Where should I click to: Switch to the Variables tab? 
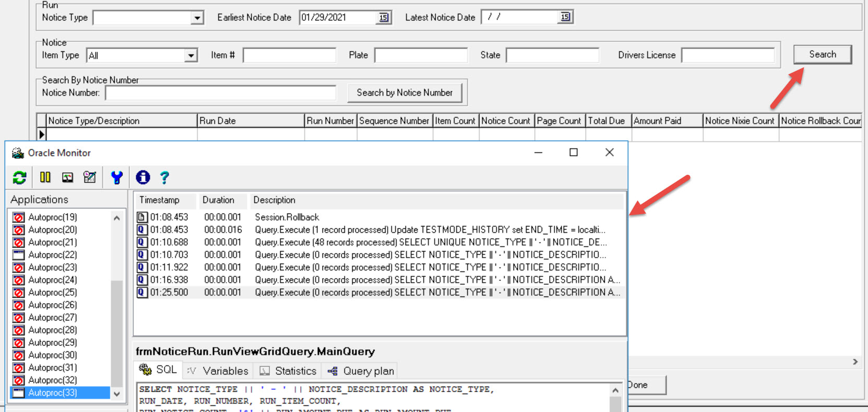(x=218, y=371)
